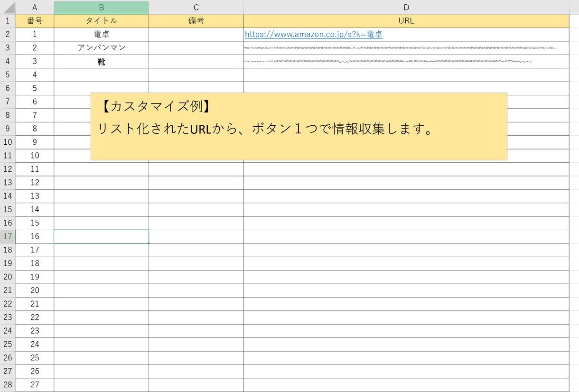Click empty 備考 cell in the 電卓 row
The width and height of the screenshot is (579, 392).
tap(196, 35)
